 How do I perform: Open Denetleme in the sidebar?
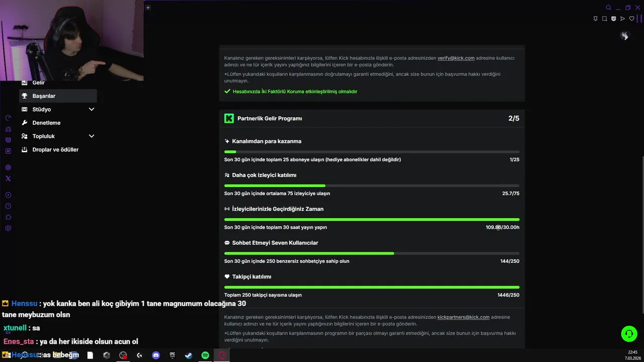click(46, 123)
